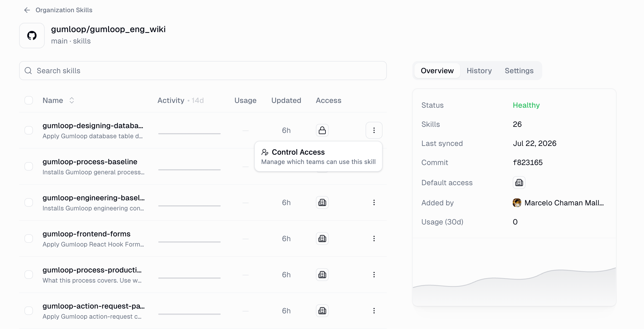Check the gumloop-frontend-forms row checkbox
The image size is (644, 329).
point(29,239)
